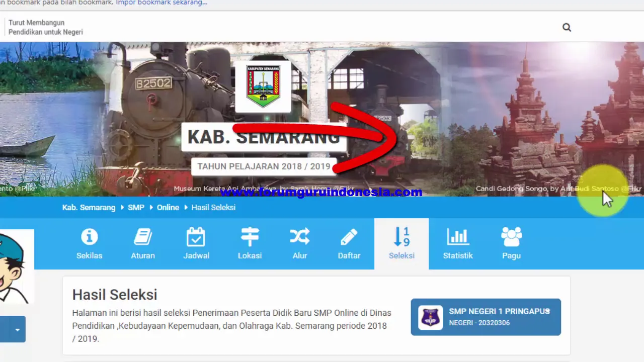The height and width of the screenshot is (362, 644).
Task: Open the SMP Negeri 1 Pringapus school button
Action: click(x=486, y=317)
